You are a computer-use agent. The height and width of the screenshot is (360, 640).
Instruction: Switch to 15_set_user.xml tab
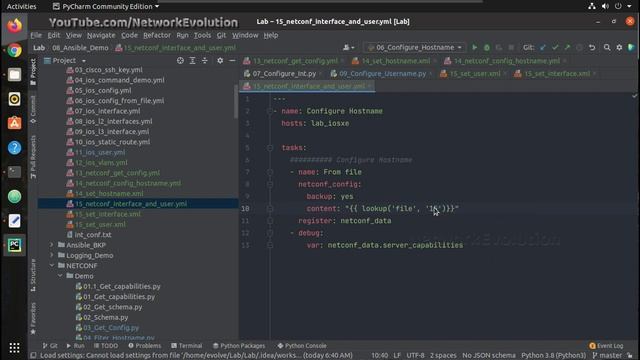[x=475, y=73]
